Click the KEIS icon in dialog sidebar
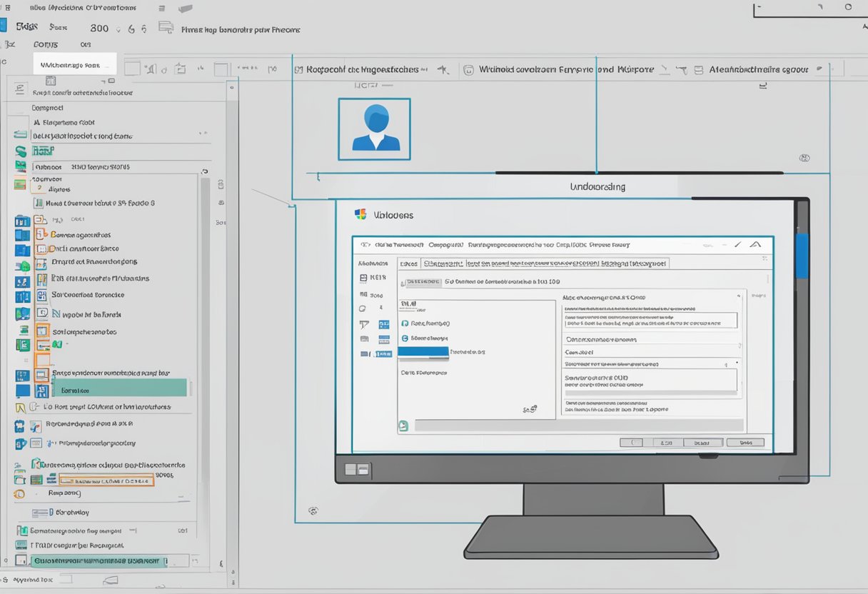The height and width of the screenshot is (594, 868). [x=363, y=278]
